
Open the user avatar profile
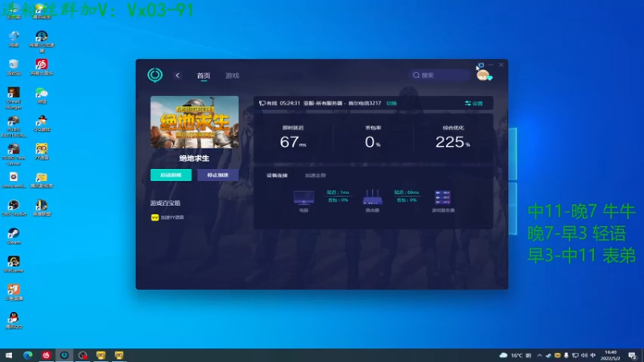point(484,76)
